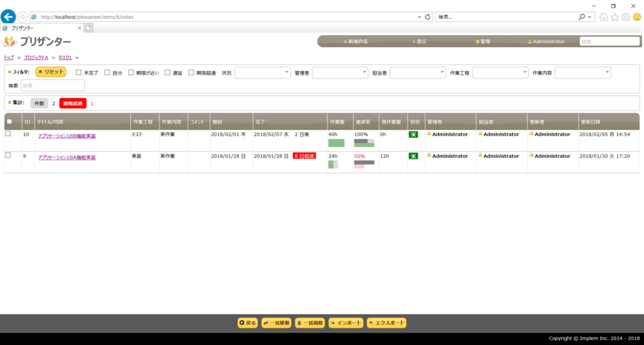Image resolution: width=644 pixels, height=345 pixels.
Task: Open the 作業工程 filter dropdown
Action: click(x=500, y=73)
